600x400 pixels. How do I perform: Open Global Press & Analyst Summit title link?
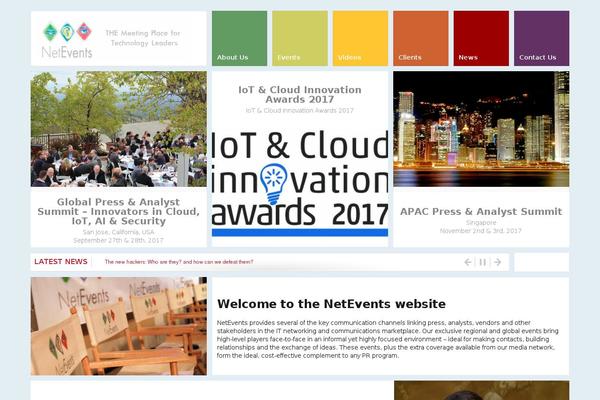pyautogui.click(x=119, y=211)
